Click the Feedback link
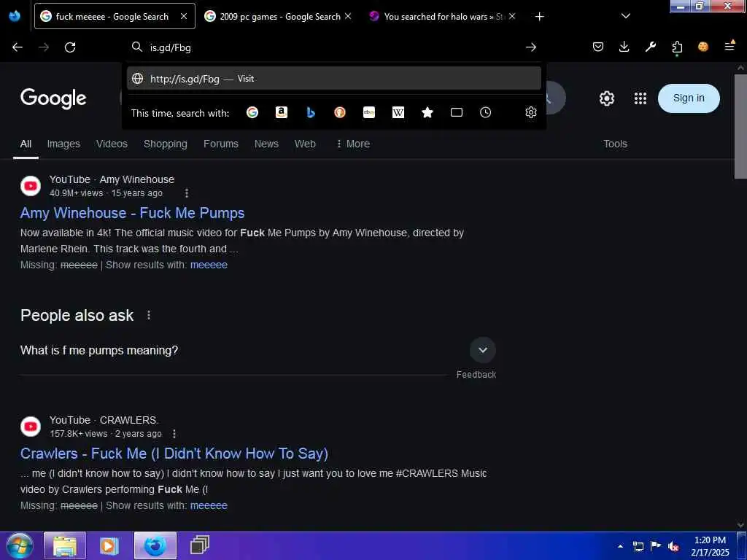Image resolution: width=747 pixels, height=560 pixels. pos(476,375)
